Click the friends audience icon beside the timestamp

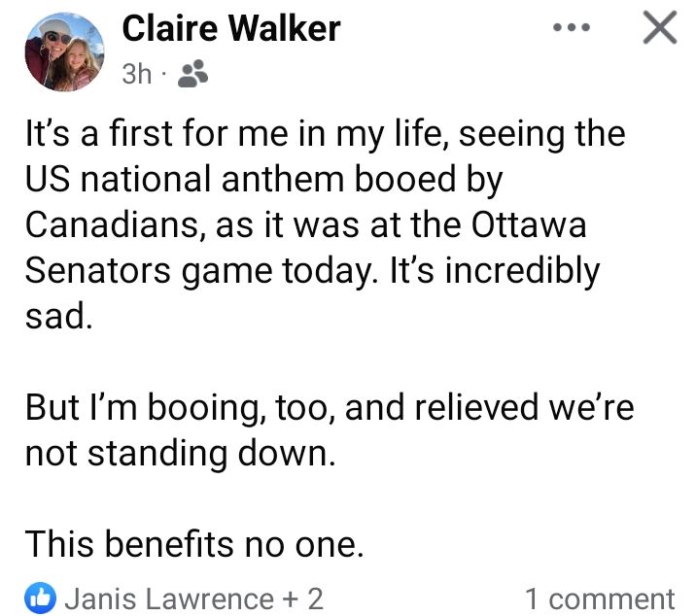pyautogui.click(x=195, y=75)
